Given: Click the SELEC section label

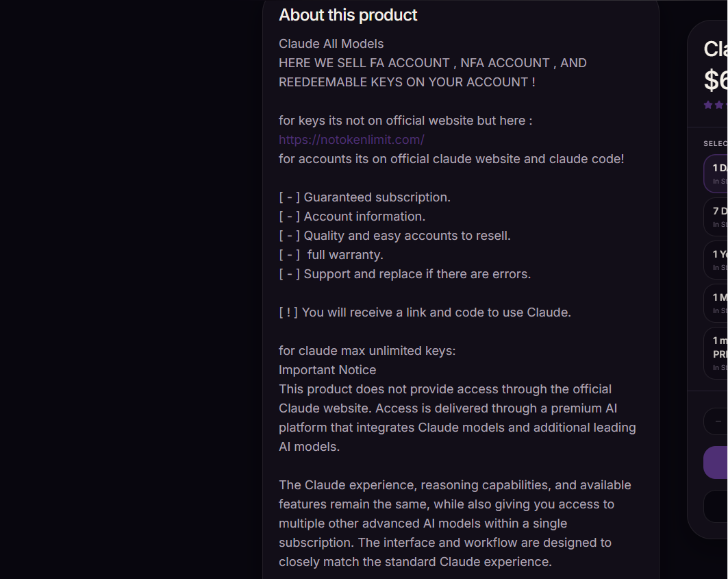Looking at the screenshot, I should point(716,144).
